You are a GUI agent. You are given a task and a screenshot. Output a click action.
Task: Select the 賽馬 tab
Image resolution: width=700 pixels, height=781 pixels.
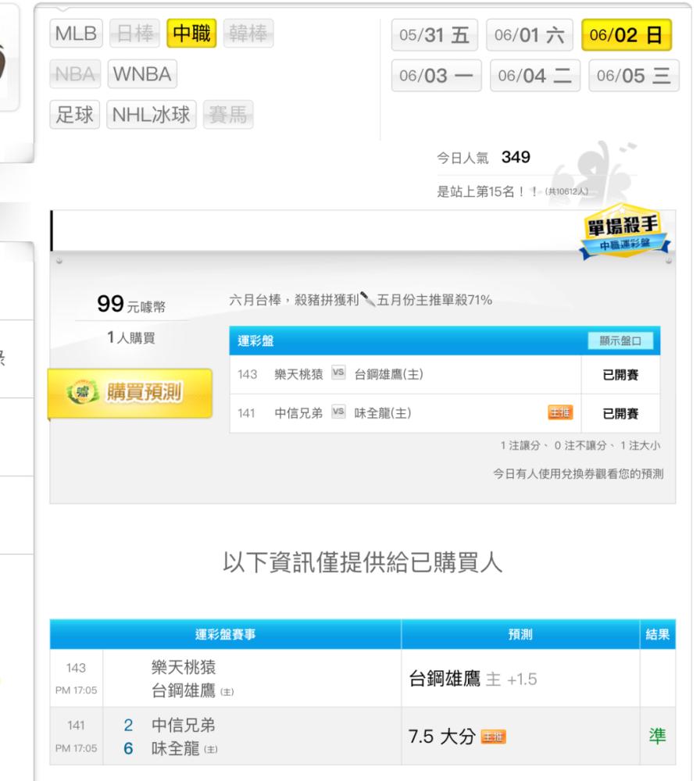[228, 115]
